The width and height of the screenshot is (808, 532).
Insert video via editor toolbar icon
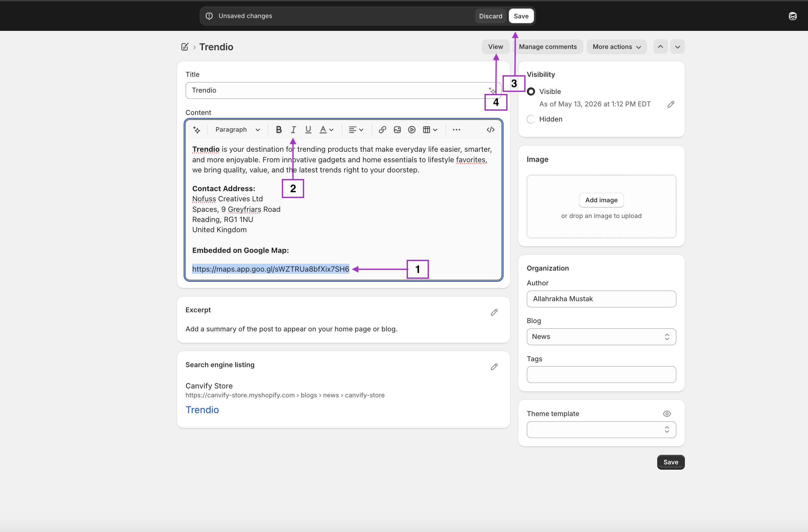coord(412,130)
